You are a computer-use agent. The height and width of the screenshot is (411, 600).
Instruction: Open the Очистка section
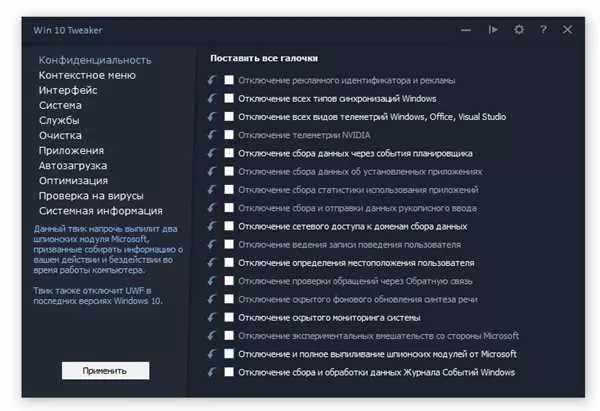click(x=60, y=135)
